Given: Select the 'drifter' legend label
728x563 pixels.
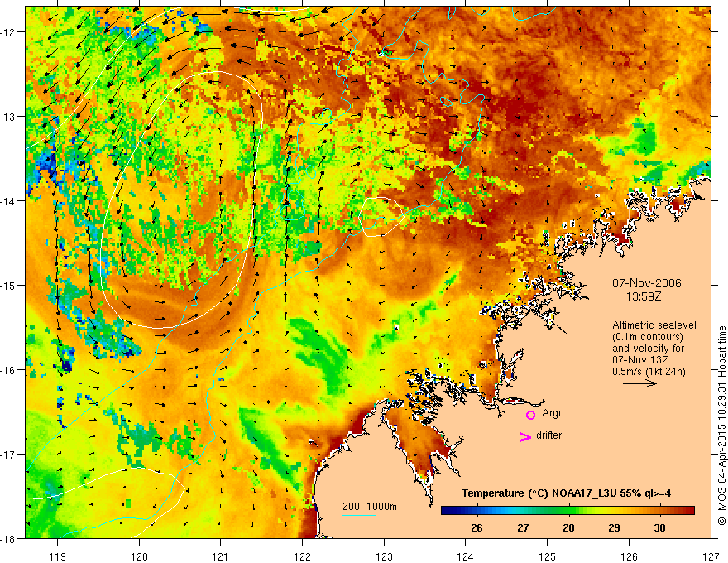Looking at the screenshot, I should pyautogui.click(x=548, y=435).
